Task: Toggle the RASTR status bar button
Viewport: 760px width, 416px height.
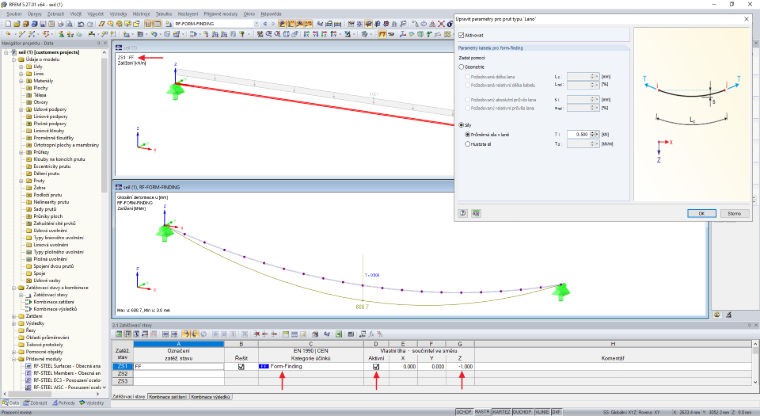Action: [482, 412]
